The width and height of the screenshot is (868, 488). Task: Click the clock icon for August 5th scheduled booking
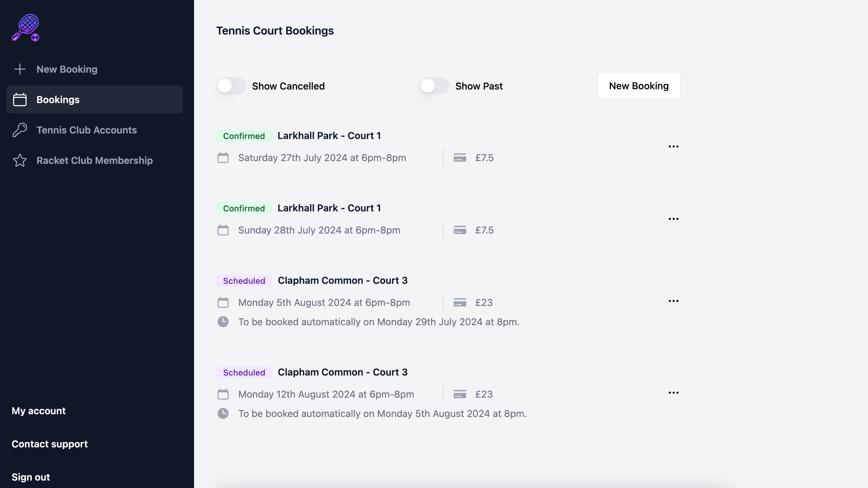pyautogui.click(x=223, y=322)
